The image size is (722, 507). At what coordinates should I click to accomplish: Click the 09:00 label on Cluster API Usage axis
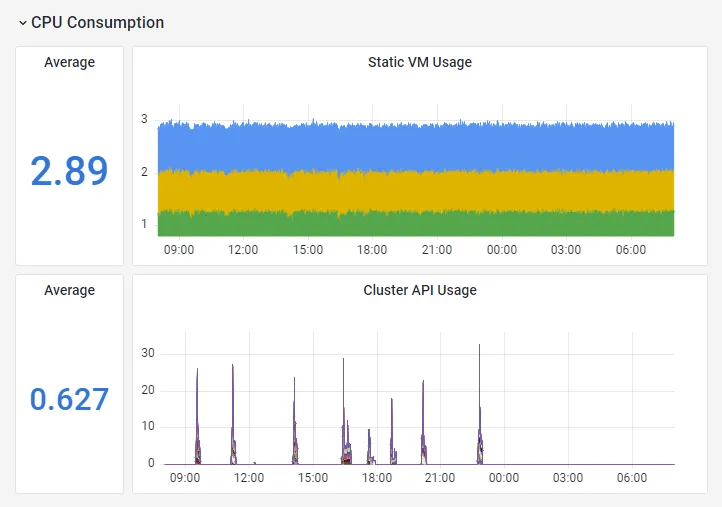pos(185,478)
